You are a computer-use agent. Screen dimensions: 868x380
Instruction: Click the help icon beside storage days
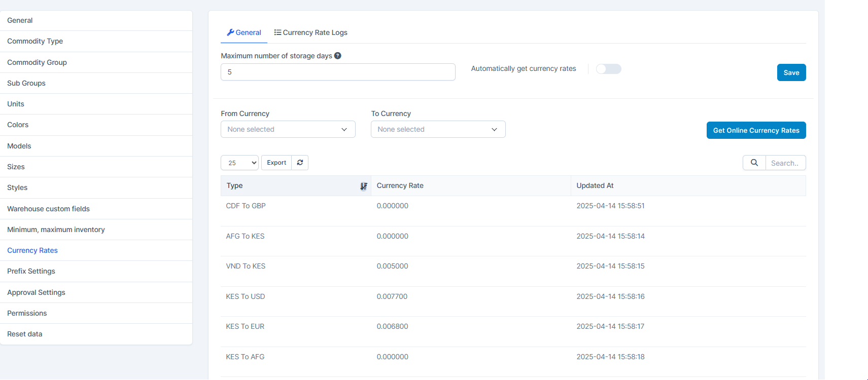click(338, 56)
